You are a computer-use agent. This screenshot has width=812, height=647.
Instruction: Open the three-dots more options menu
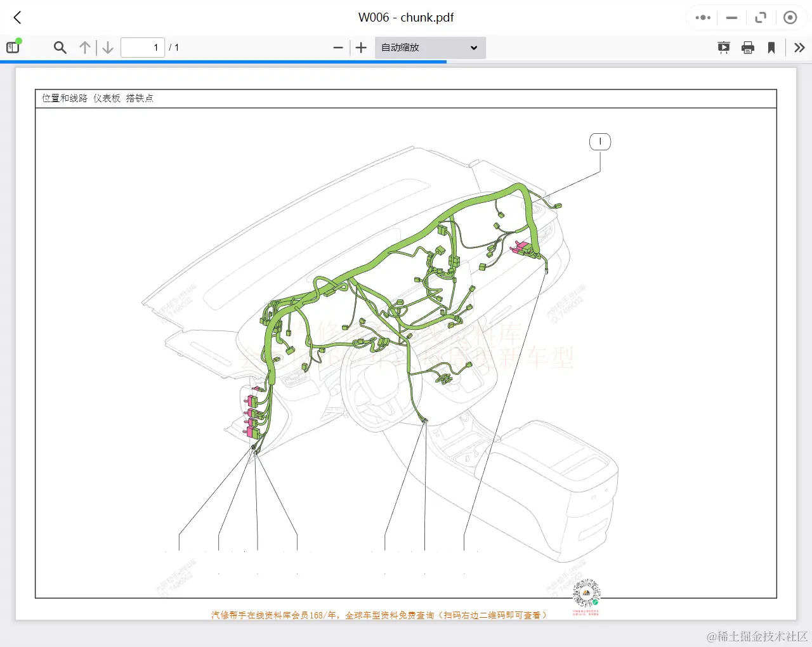pos(703,18)
